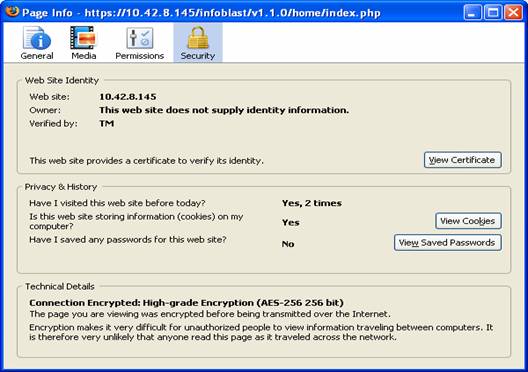Click the 'No' saved passwords value
This screenshot has width=528, height=372.
[288, 244]
